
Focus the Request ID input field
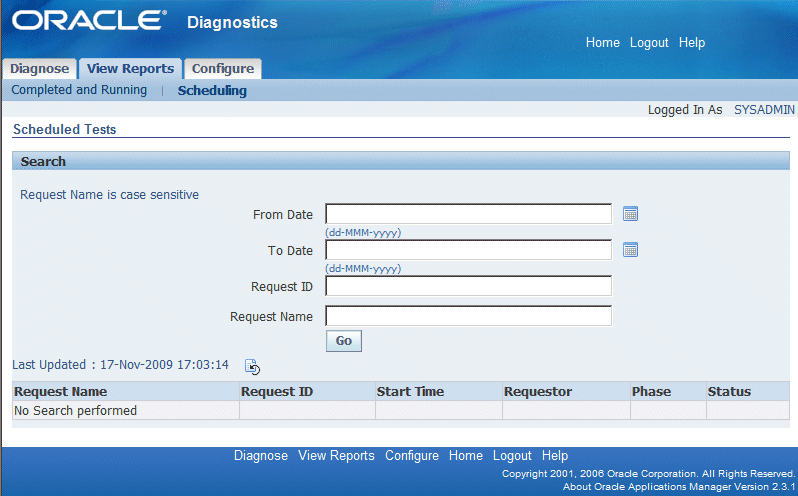click(469, 286)
